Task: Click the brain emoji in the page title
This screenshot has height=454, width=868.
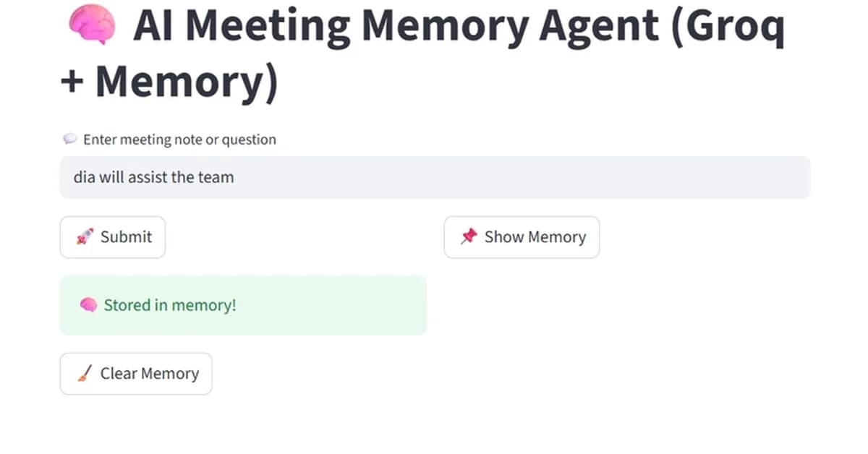Action: tap(91, 25)
